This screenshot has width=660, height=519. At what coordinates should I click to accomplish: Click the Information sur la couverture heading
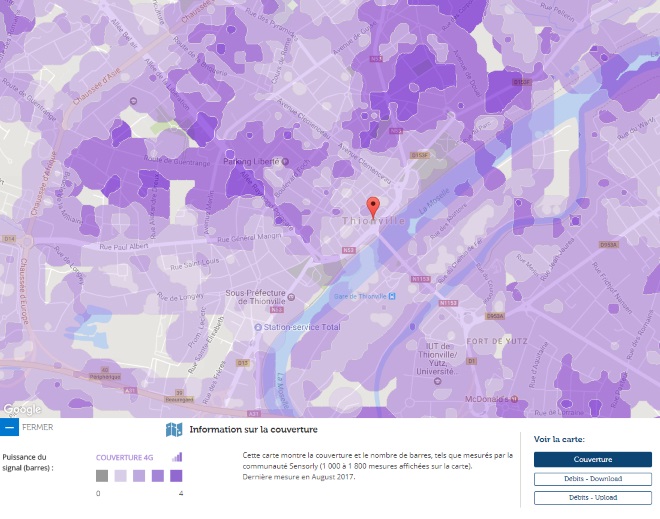coord(253,430)
